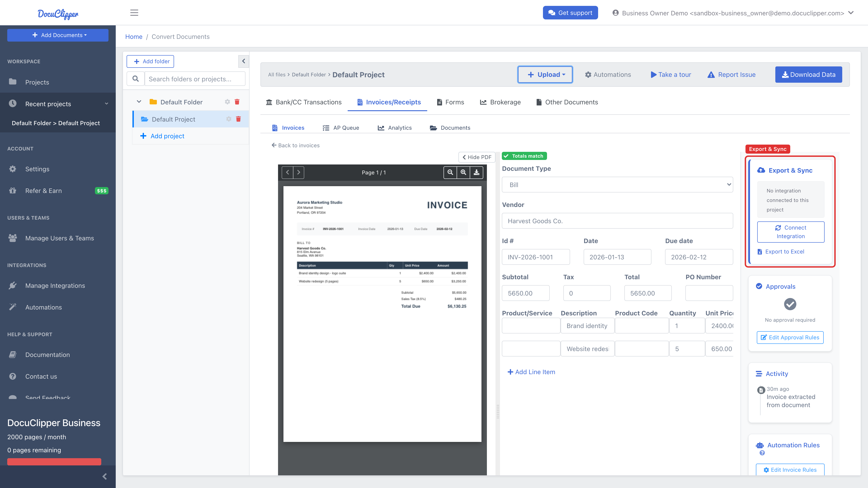
Task: Download the PDF from the viewer toolbar
Action: point(476,172)
